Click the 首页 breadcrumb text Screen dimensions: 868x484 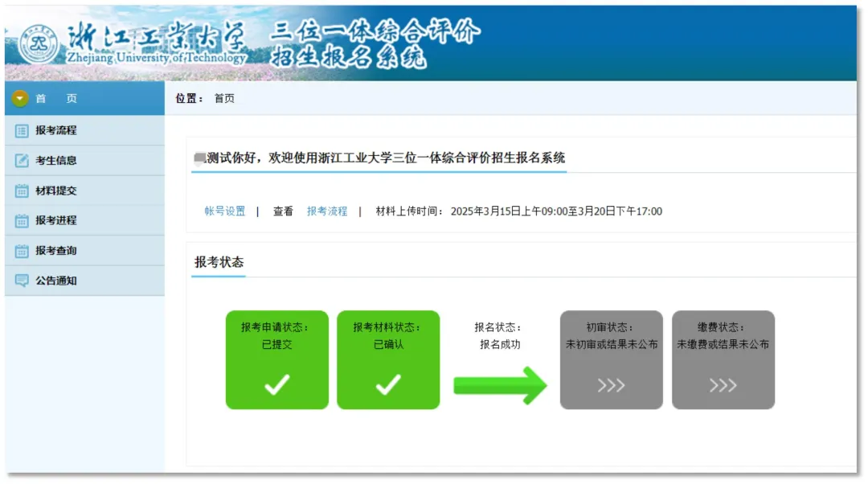tap(224, 99)
